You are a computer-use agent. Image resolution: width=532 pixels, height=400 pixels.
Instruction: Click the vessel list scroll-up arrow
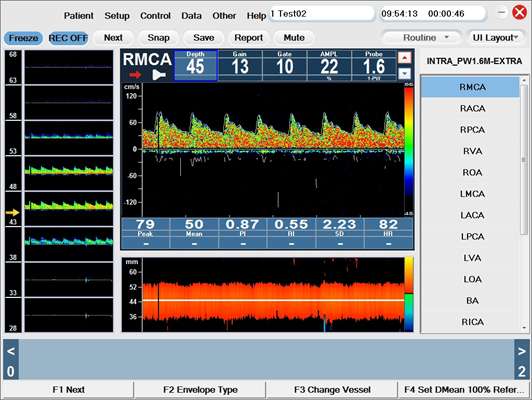coord(524,80)
